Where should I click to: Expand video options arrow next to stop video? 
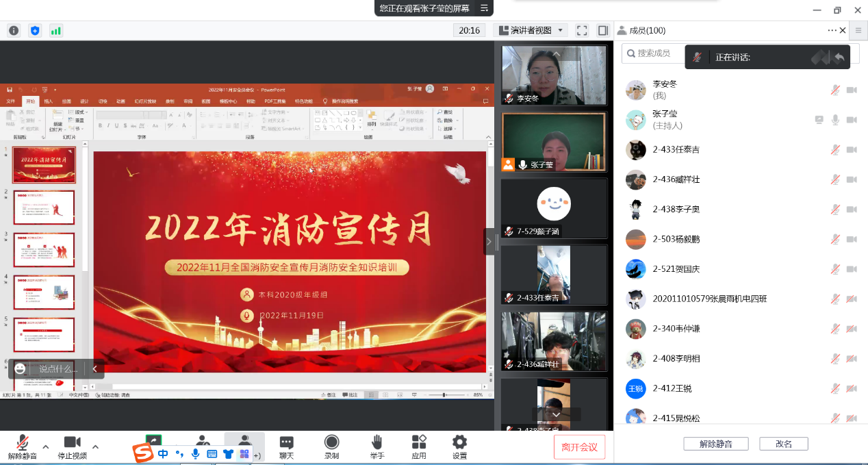pyautogui.click(x=95, y=447)
